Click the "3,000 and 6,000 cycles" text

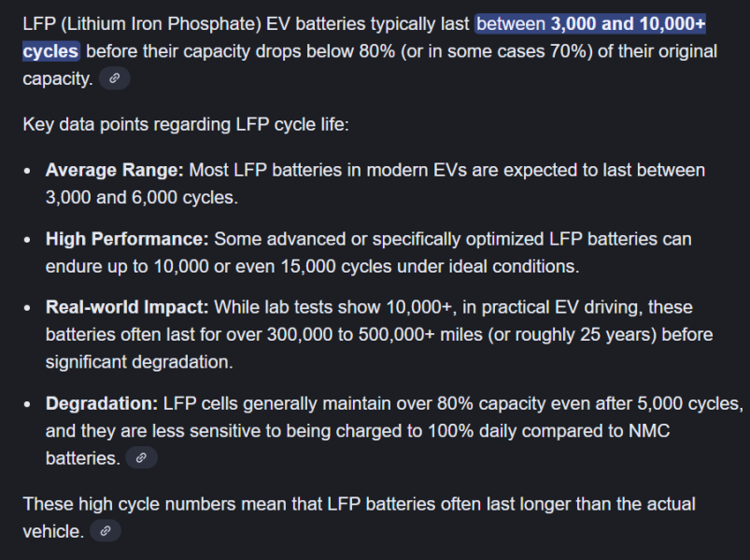click(x=128, y=198)
